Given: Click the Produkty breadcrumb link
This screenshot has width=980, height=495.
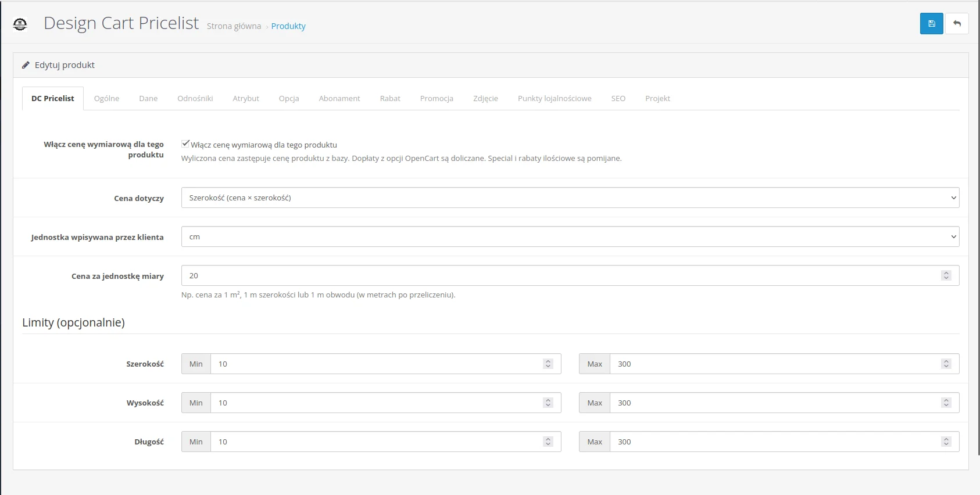Looking at the screenshot, I should click(288, 26).
